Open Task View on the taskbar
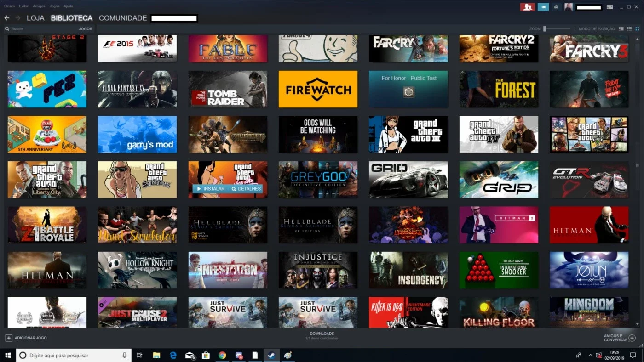Screen dimensions: 644x362 (140, 355)
